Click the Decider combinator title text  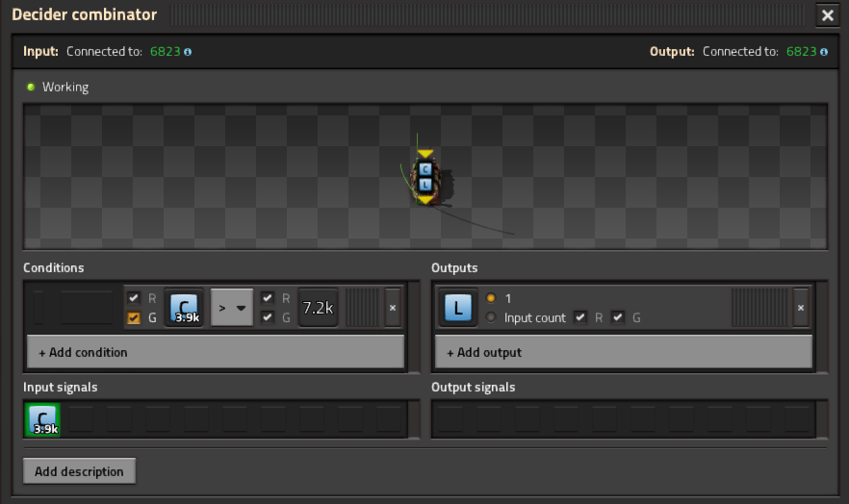[x=85, y=14]
